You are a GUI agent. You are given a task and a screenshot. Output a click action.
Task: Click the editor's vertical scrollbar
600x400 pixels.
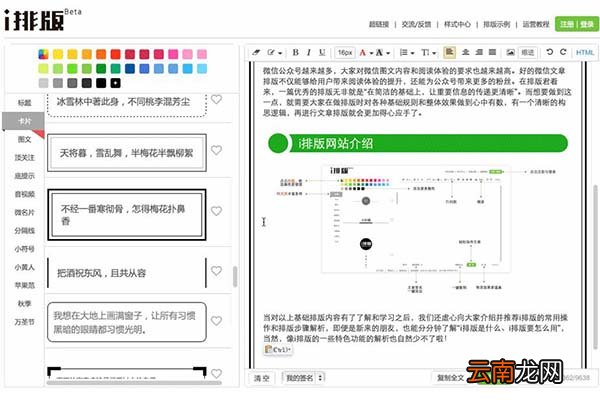click(x=595, y=267)
